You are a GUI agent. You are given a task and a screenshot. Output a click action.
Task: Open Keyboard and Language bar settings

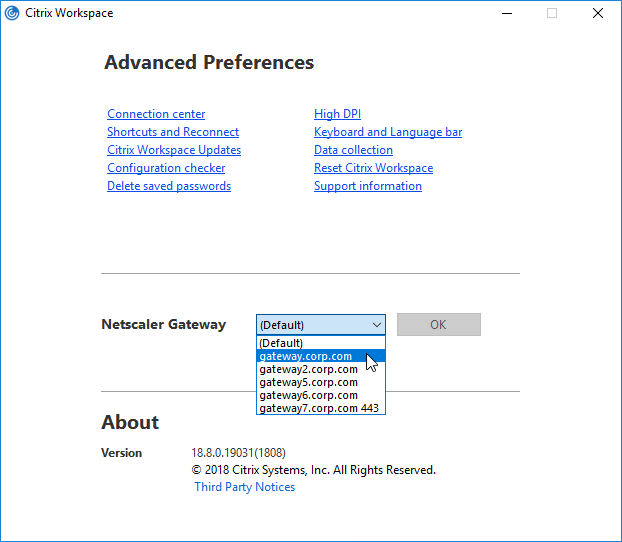point(388,132)
